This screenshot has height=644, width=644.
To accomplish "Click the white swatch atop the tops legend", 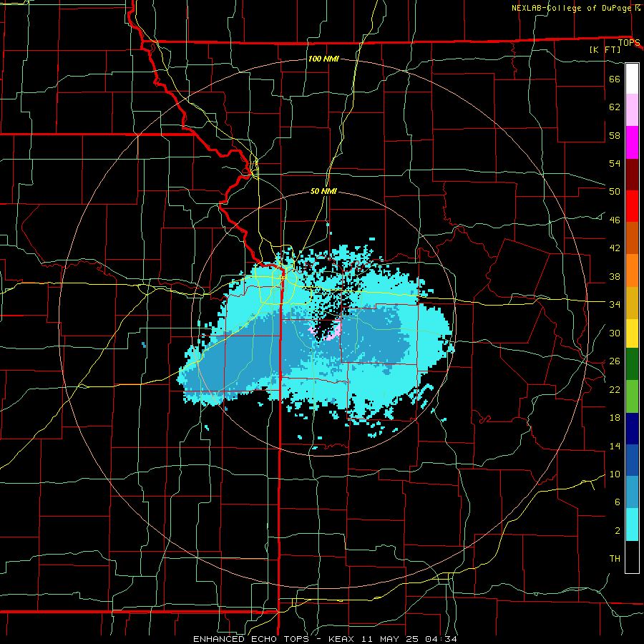I will [632, 79].
